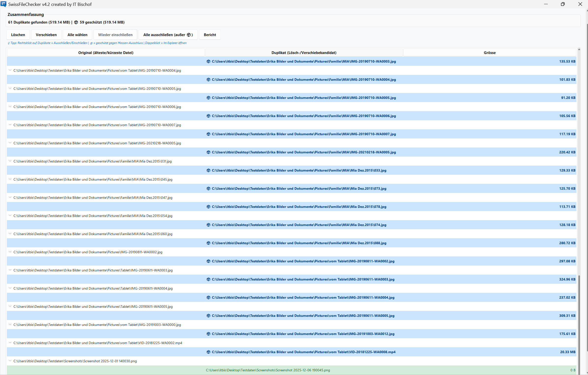This screenshot has width=588, height=375.
Task: Click the Löschen button
Action: [x=18, y=35]
